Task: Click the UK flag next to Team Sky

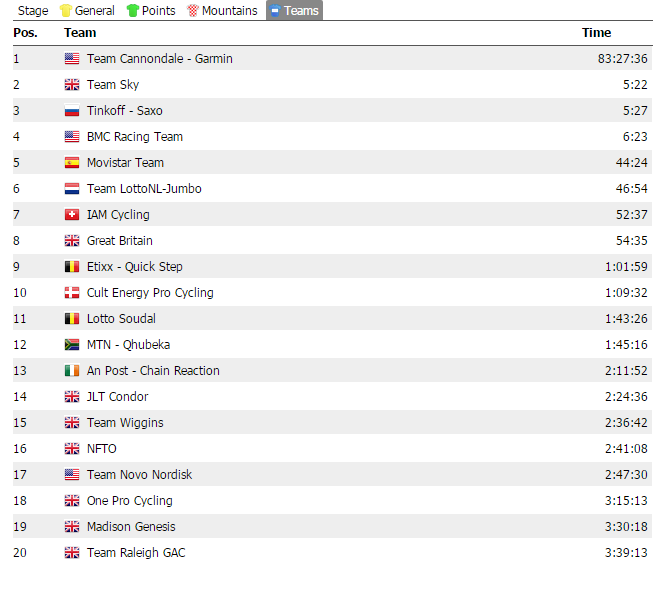Action: coord(72,85)
